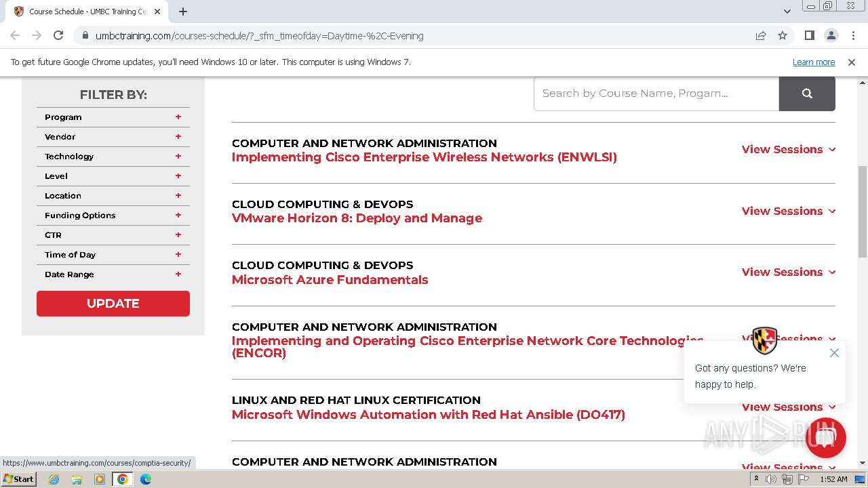Expand the Level filter
Image resolution: width=868 pixels, height=488 pixels.
[113, 176]
